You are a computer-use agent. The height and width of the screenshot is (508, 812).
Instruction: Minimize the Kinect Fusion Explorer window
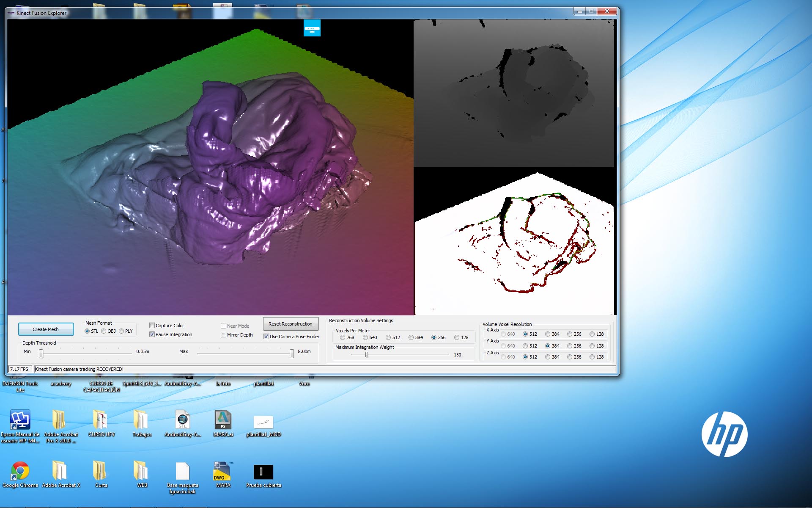[x=580, y=11]
